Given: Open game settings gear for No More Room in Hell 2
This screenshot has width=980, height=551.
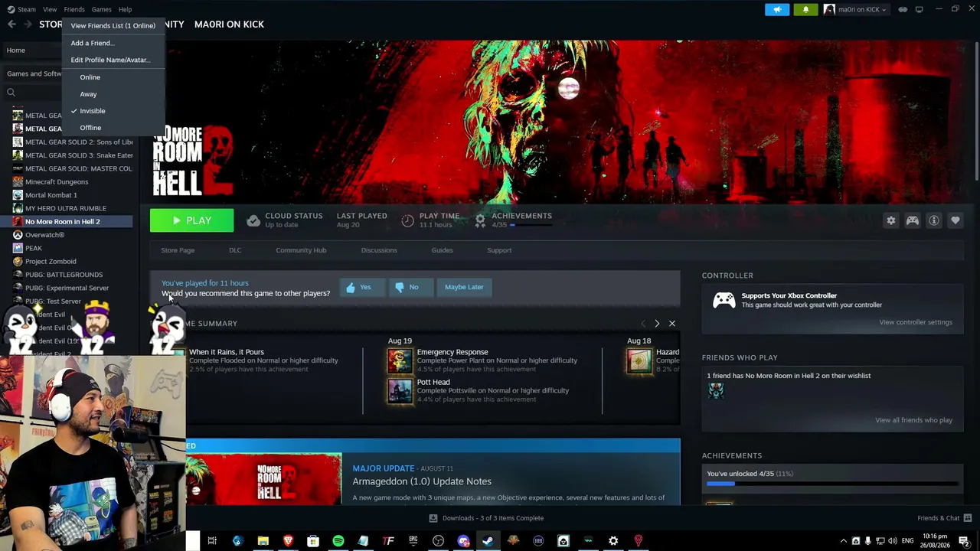Looking at the screenshot, I should [890, 220].
